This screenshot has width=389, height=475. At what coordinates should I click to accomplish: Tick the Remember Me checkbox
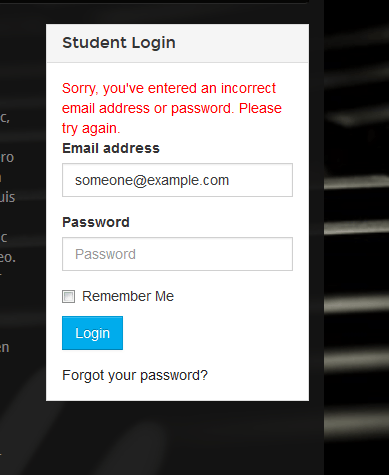(x=68, y=296)
